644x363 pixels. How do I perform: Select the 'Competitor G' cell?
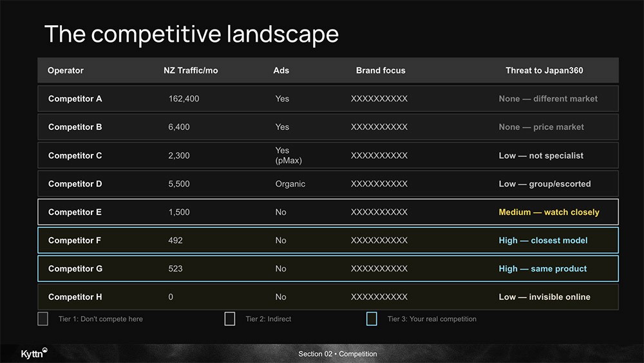(75, 269)
